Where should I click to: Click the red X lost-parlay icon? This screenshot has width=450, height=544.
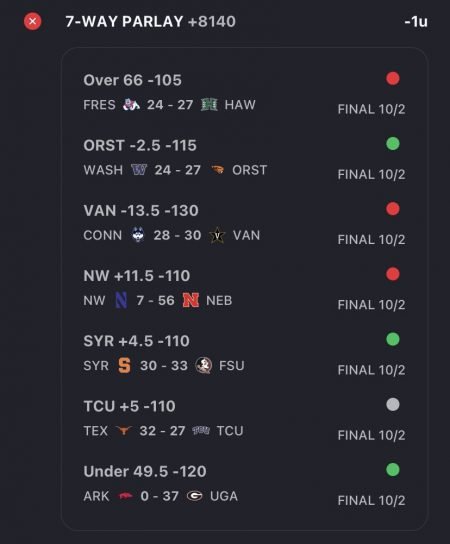(33, 22)
